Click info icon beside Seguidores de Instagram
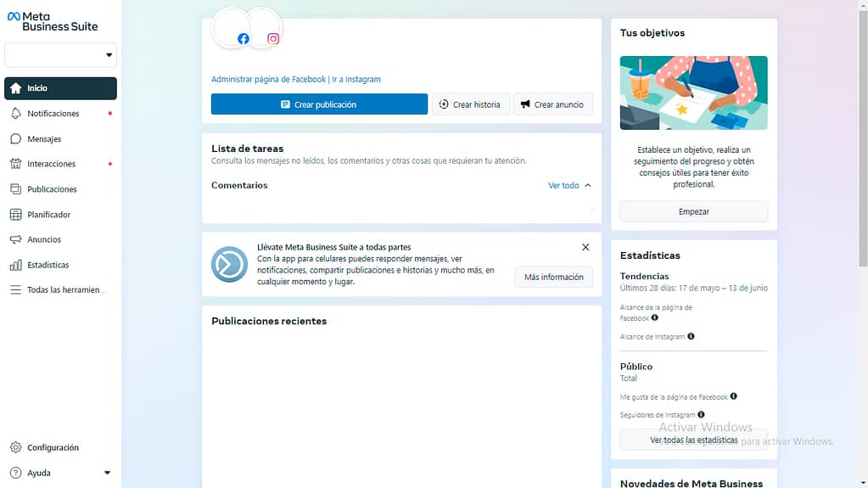 pyautogui.click(x=702, y=414)
